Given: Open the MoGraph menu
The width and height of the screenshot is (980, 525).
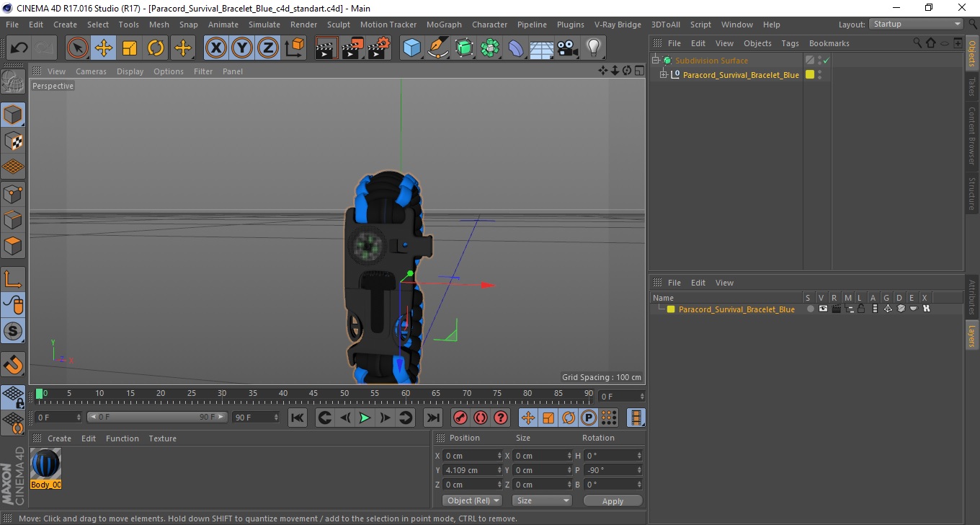Looking at the screenshot, I should point(444,25).
